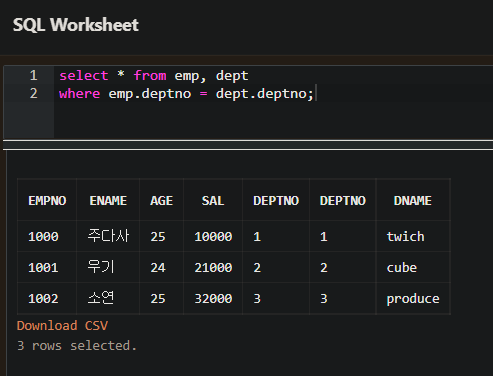Click 'emp.deptno' in the where clause
The height and width of the screenshot is (376, 493).
150,94
